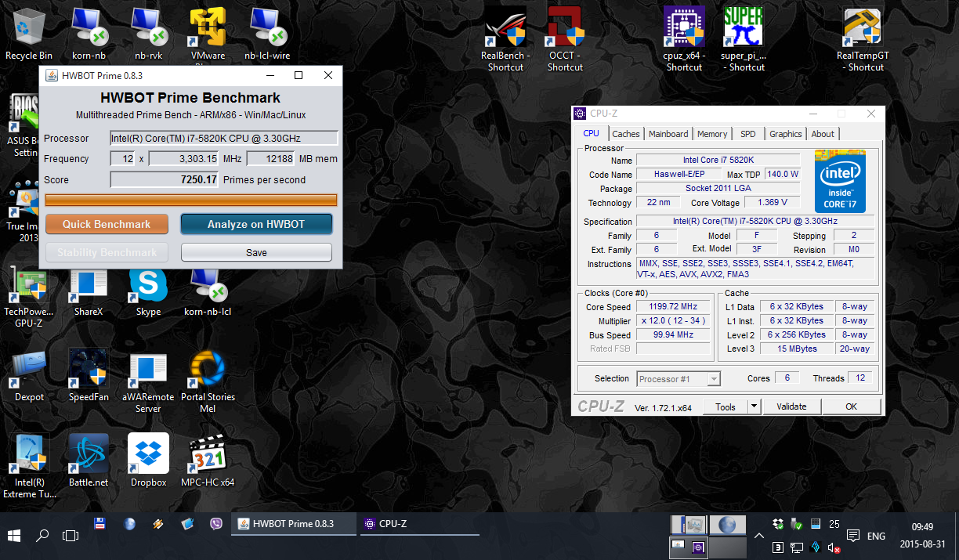Open the Action Center notification icon
Image resolution: width=959 pixels, height=560 pixels.
[853, 536]
